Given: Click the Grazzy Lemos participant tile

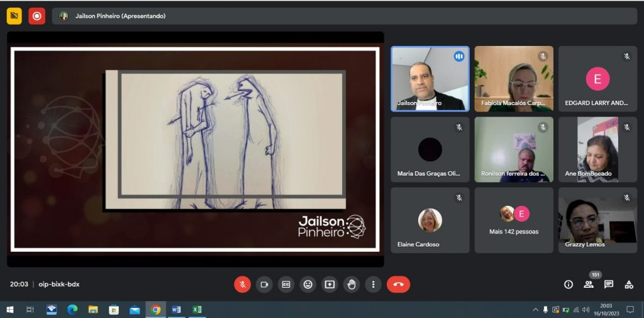Looking at the screenshot, I should (x=597, y=220).
